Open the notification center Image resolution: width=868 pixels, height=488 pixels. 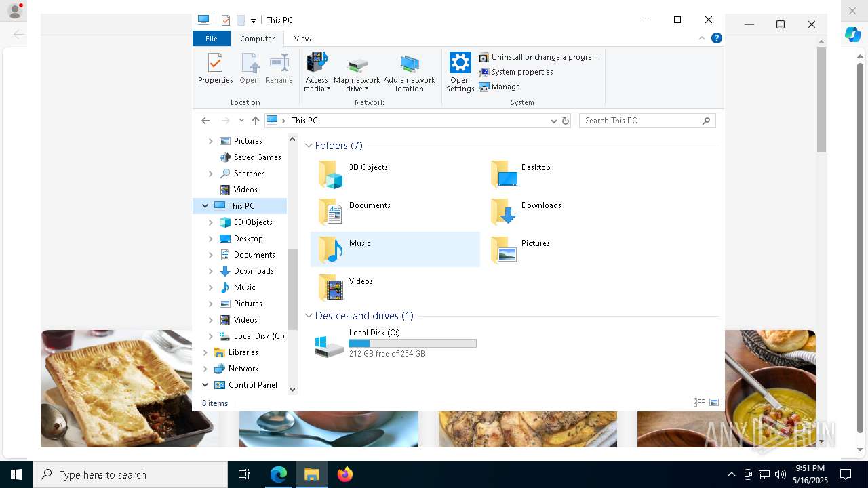[846, 474]
